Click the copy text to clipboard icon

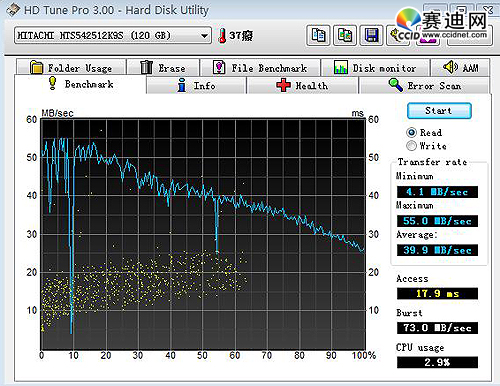[x=318, y=35]
